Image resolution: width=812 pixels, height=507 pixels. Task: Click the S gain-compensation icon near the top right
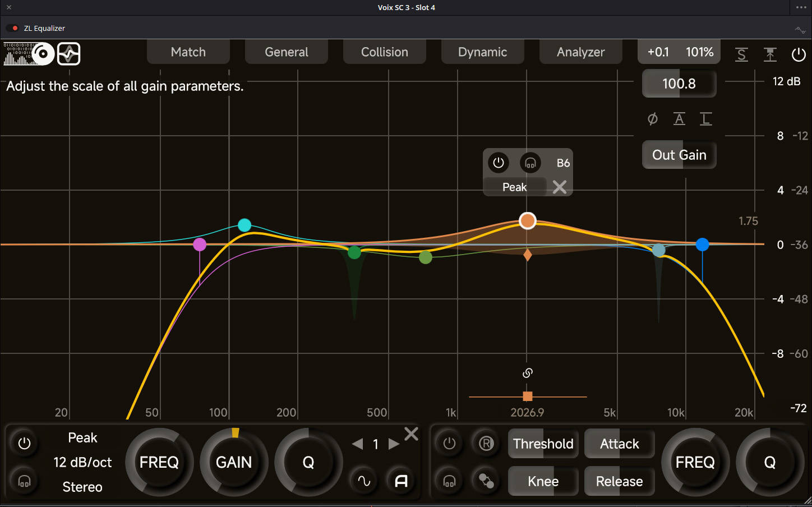[x=741, y=54]
